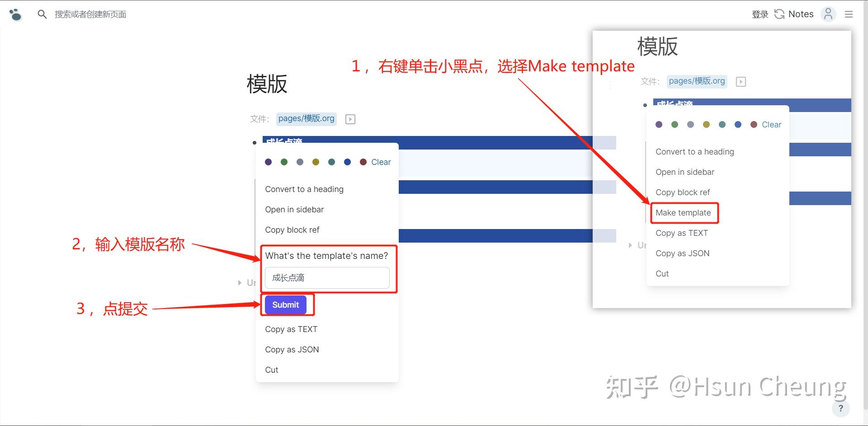Click the Logseq logo icon top left
The width and height of the screenshot is (868, 426).
coord(15,14)
